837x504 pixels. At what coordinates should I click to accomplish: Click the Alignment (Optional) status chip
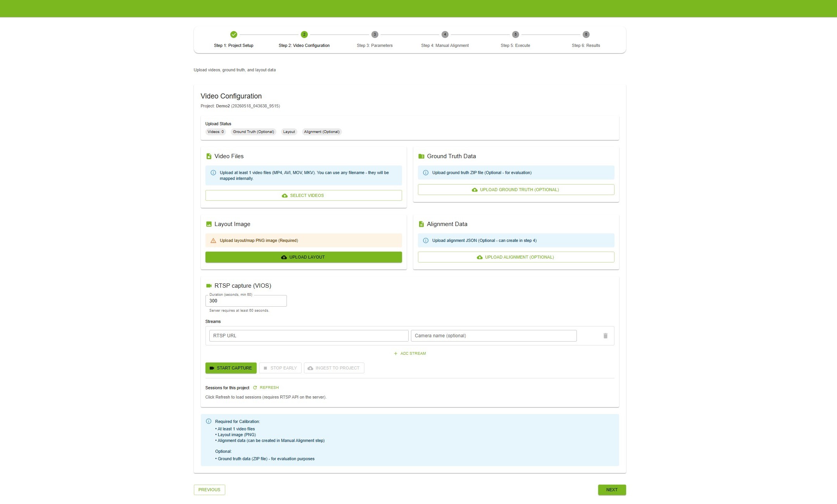tap(322, 132)
